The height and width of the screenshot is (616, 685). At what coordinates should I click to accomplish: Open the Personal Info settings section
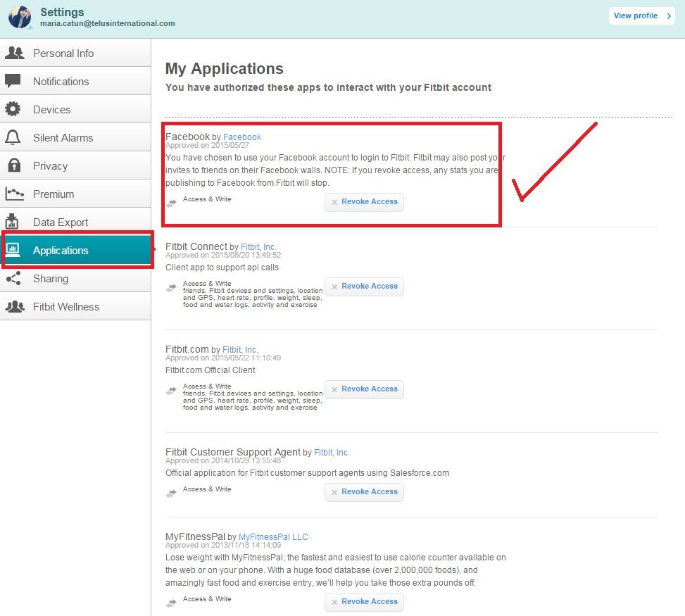[x=75, y=53]
